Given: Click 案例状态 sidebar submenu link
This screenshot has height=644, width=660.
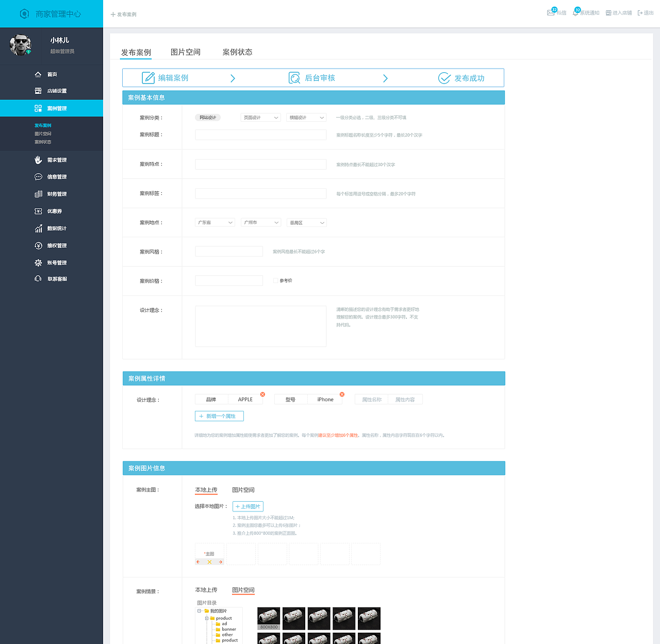Looking at the screenshot, I should pos(43,142).
